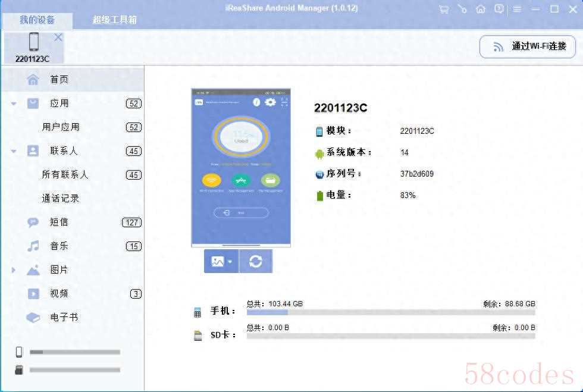
Task: Select 用户应用 in the sidebar
Action: (x=73, y=127)
